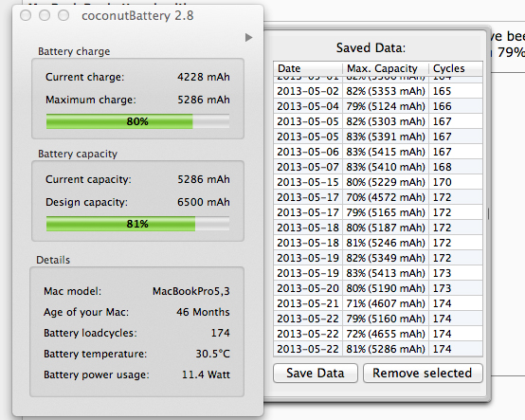Select the row showing 72% (4655 mAh)
This screenshot has width=525, height=420.
378,334
